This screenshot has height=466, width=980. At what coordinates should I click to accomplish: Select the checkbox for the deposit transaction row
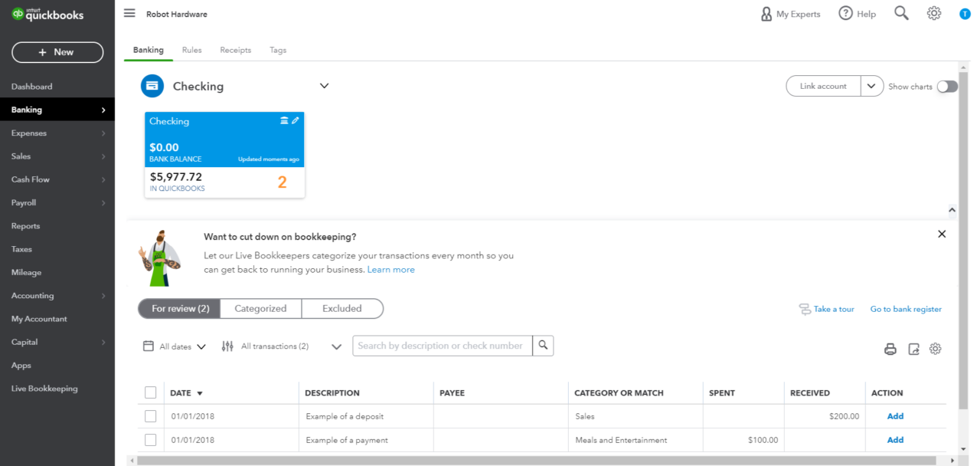(x=151, y=415)
